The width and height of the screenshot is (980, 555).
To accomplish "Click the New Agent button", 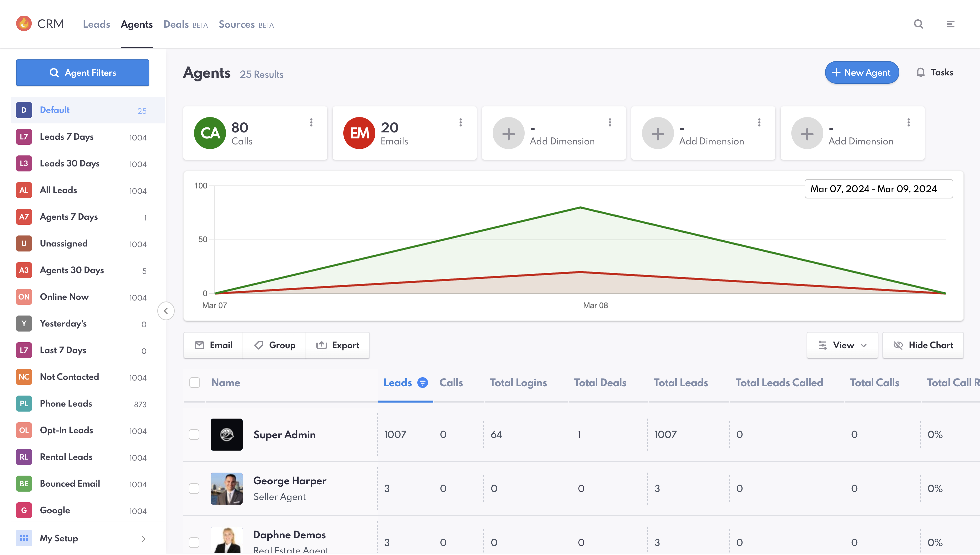I will coord(862,72).
